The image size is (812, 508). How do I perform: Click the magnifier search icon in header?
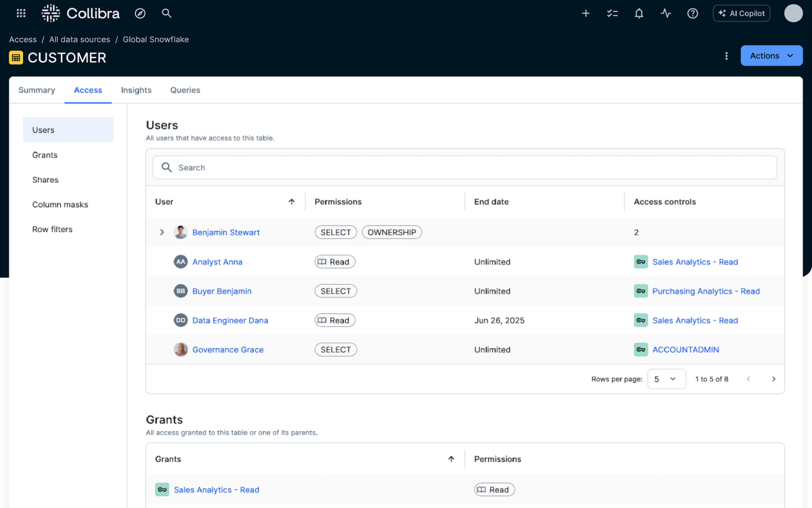pos(166,13)
